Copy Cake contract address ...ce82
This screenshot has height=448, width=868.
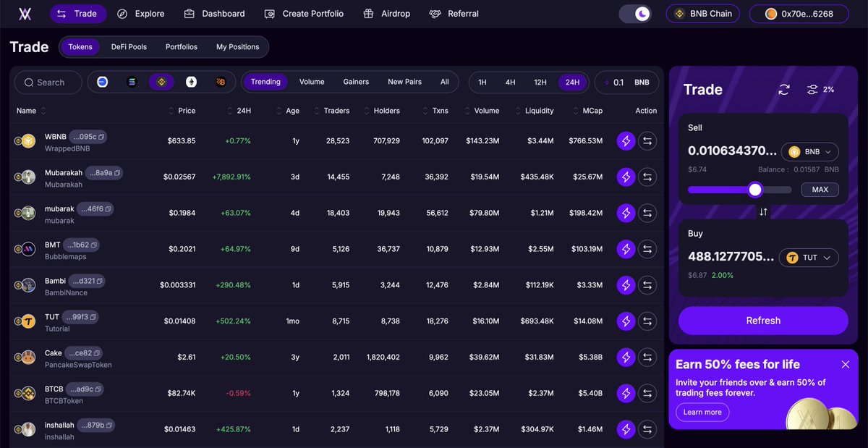[98, 353]
